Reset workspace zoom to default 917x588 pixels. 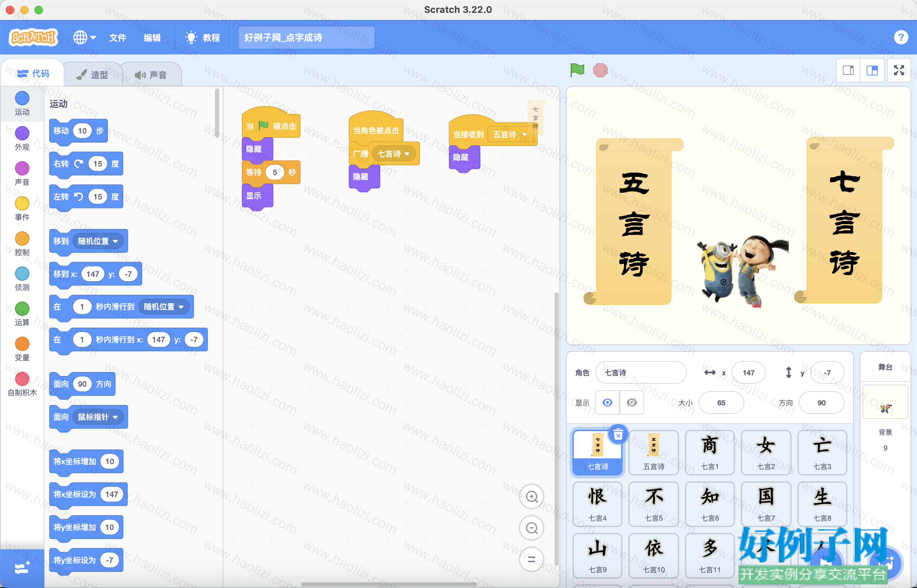[x=532, y=559]
